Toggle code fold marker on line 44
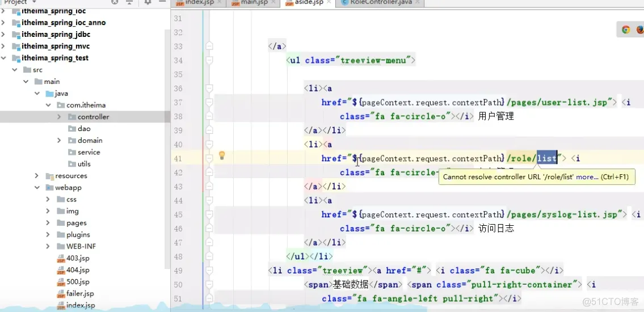This screenshot has height=312, width=644. pyautogui.click(x=209, y=200)
